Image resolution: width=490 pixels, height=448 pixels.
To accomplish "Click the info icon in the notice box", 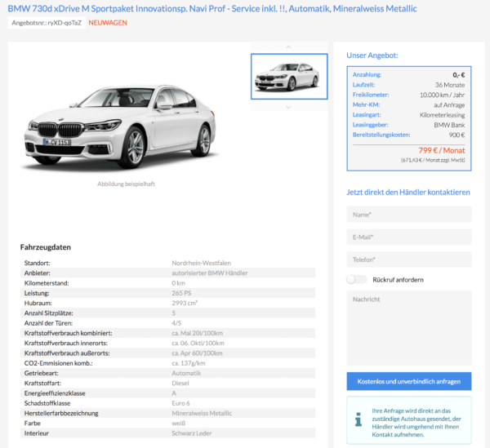I will [x=359, y=419].
